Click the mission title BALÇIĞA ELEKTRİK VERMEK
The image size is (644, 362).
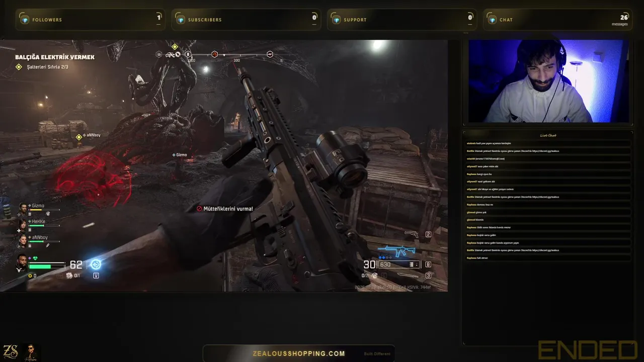pos(55,57)
